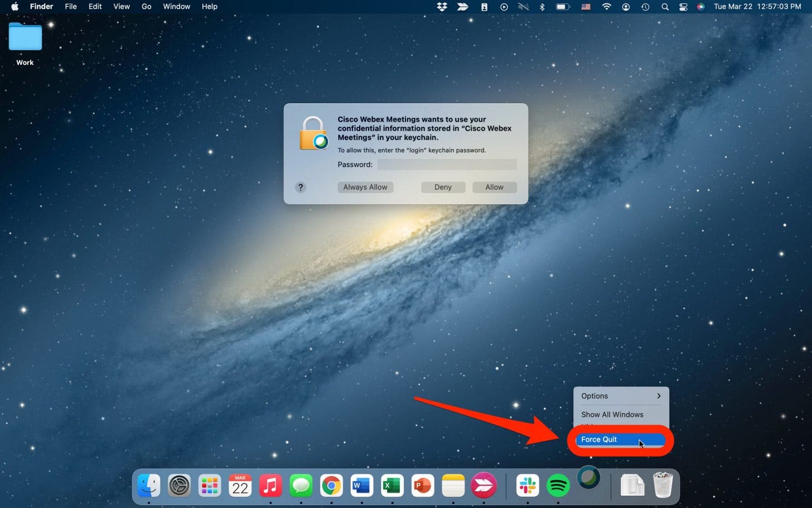Open Microsoft Excel from the Dock
Image resolution: width=812 pixels, height=508 pixels.
pyautogui.click(x=392, y=486)
